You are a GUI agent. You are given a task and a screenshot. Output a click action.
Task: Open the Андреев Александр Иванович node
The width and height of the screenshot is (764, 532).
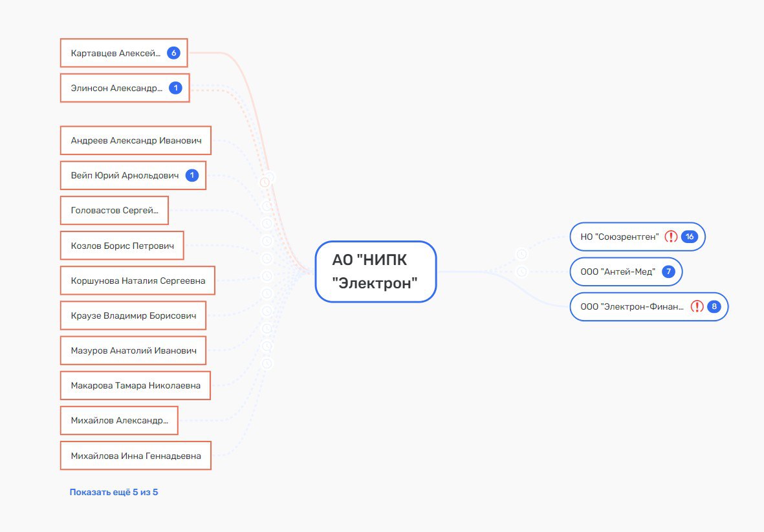tap(136, 140)
